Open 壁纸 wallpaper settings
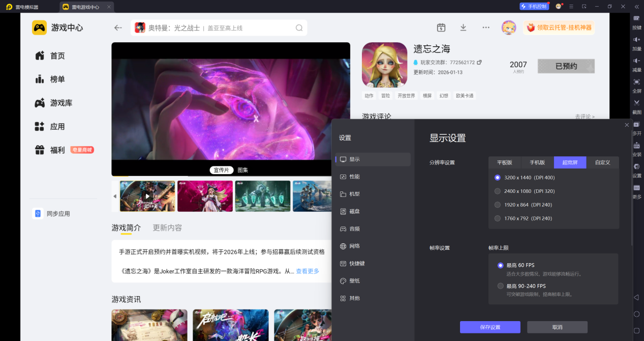This screenshot has height=341, width=644. pyautogui.click(x=373, y=281)
